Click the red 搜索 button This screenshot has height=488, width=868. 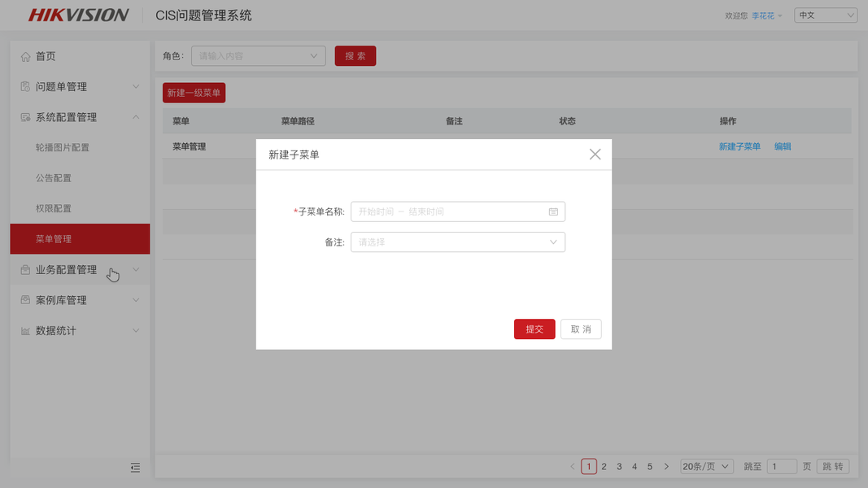coord(355,56)
